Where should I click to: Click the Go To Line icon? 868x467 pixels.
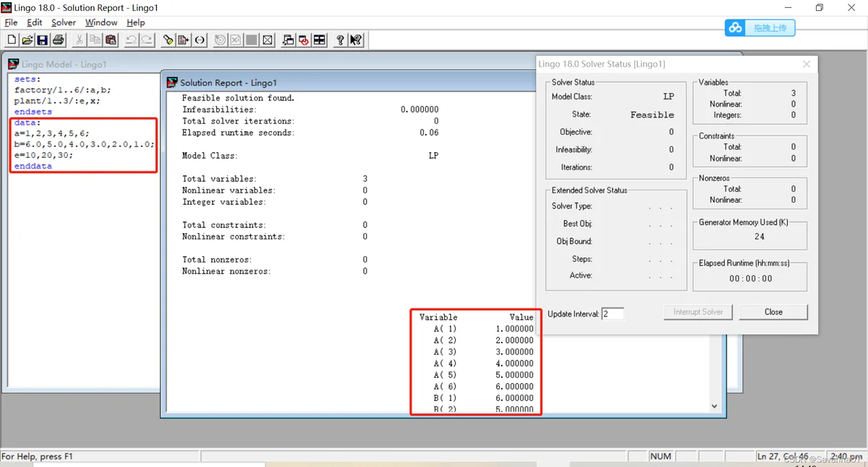click(184, 40)
